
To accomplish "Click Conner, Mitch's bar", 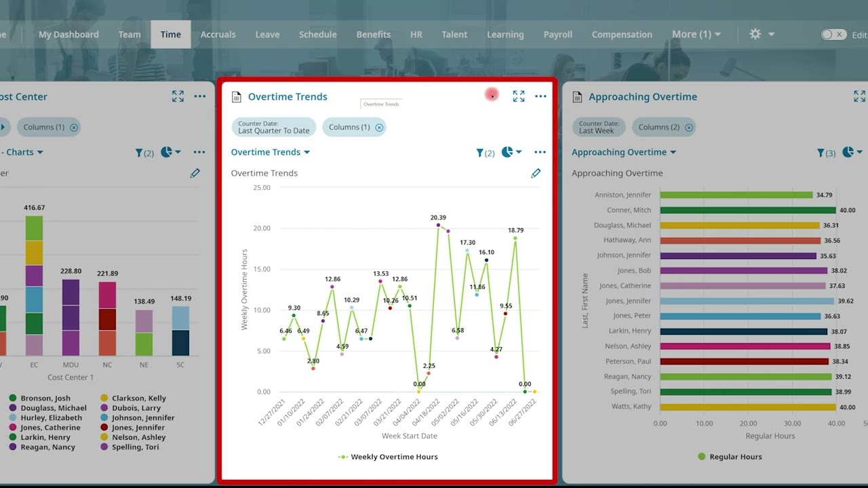I will click(x=748, y=210).
